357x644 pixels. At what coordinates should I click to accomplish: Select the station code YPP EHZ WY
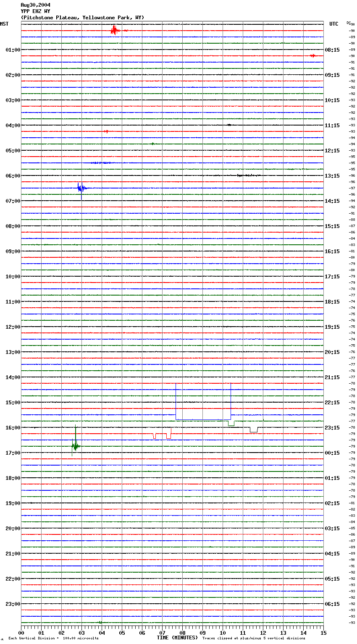coord(35,11)
